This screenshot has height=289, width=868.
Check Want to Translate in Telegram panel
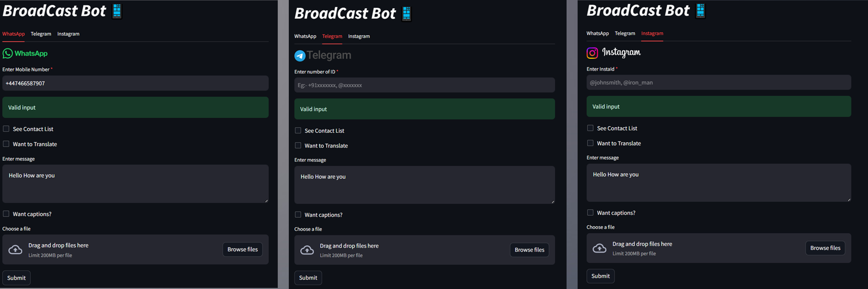[298, 145]
